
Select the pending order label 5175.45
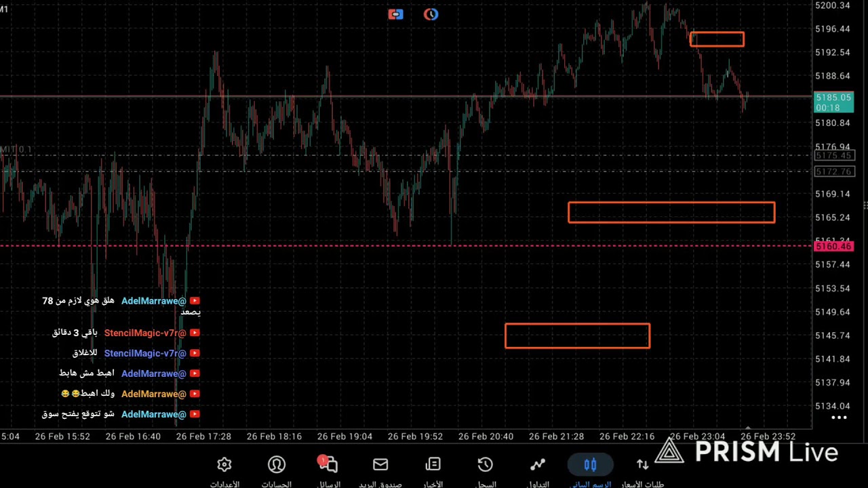(833, 156)
